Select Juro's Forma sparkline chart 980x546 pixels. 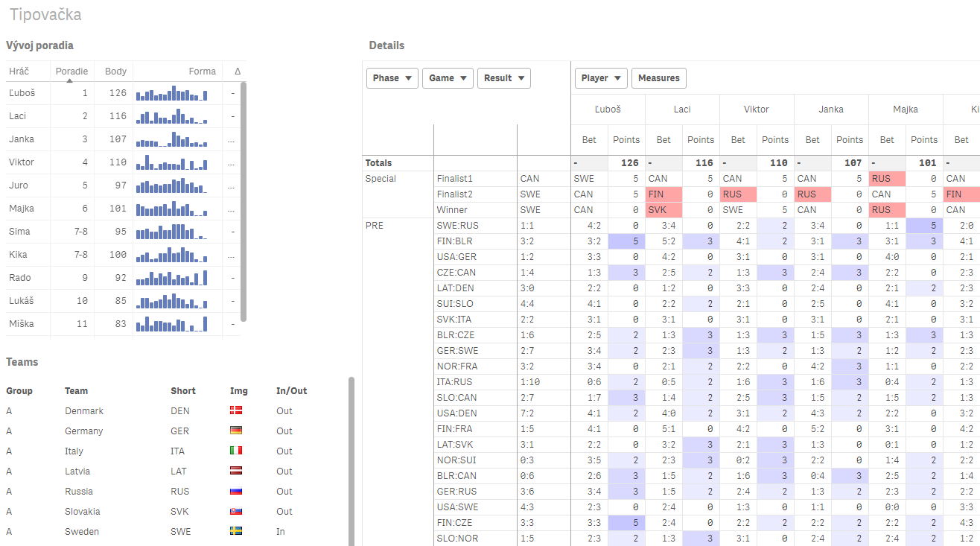click(172, 185)
